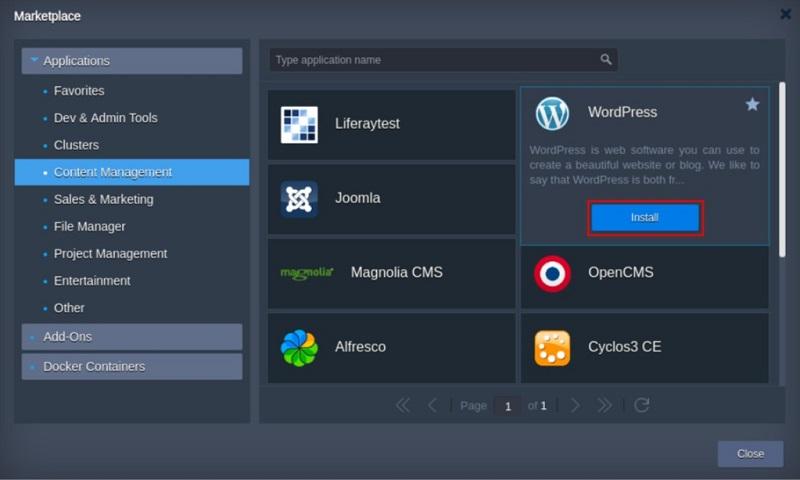Close Marketplace with the X icon
Screen dimensions: 800x480
786,14
